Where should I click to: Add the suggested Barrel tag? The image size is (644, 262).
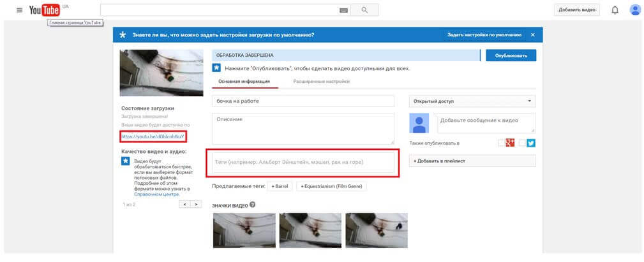[x=280, y=186]
